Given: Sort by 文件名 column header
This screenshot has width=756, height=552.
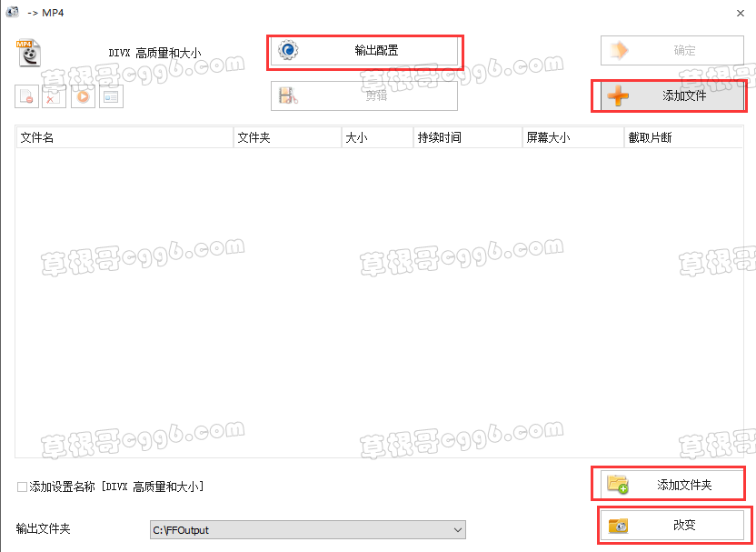Looking at the screenshot, I should [124, 137].
